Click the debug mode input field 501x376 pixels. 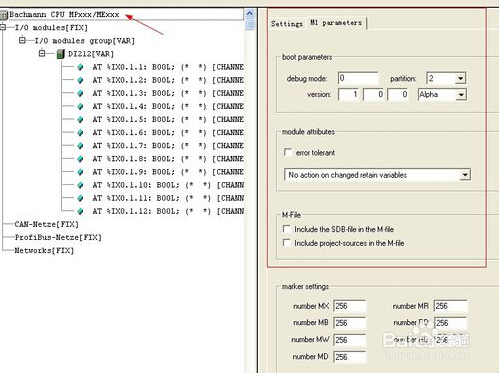pos(358,78)
